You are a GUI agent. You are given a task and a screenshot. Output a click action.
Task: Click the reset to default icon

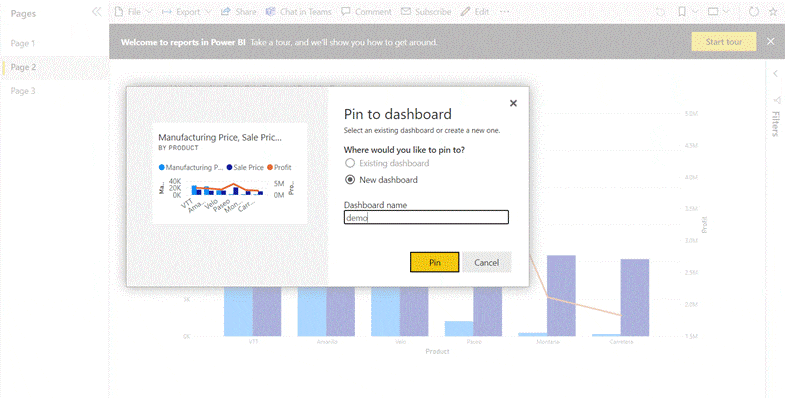click(660, 12)
